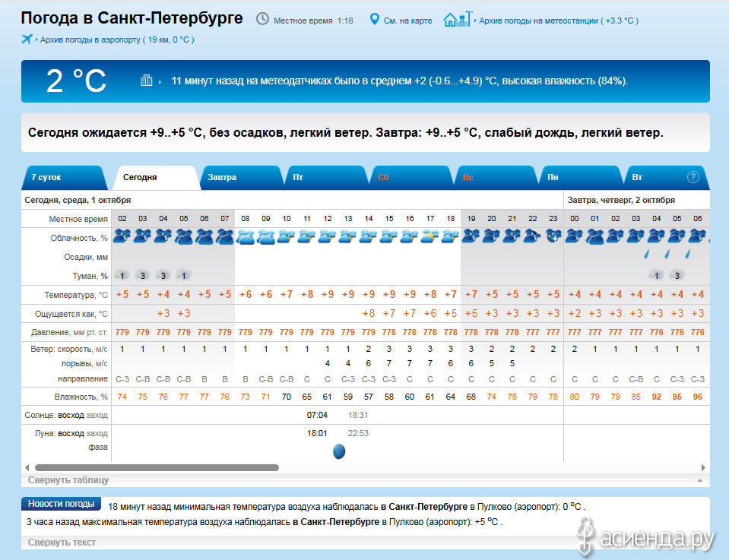
Task: Click the buildings icon in the blue temperature banner
Action: tap(147, 81)
